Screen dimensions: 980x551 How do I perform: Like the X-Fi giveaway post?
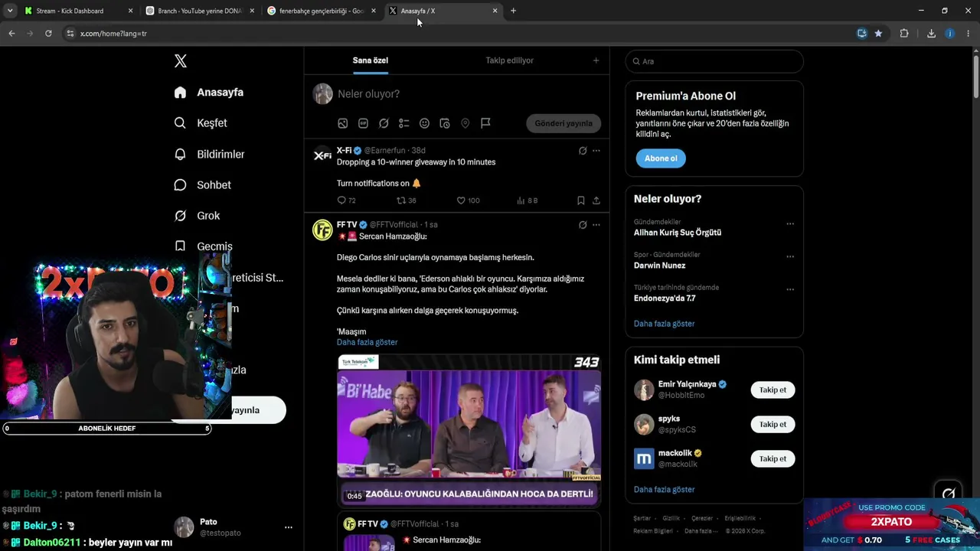pyautogui.click(x=468, y=201)
